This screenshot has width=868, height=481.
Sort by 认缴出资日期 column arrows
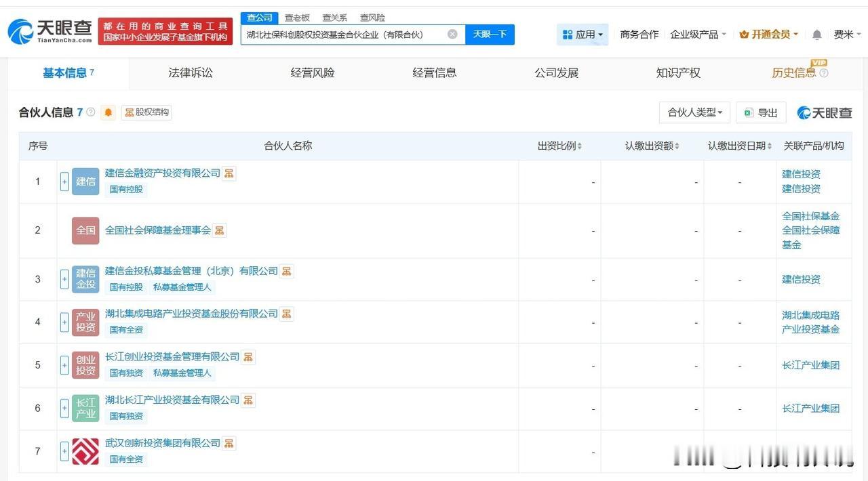pyautogui.click(x=770, y=146)
